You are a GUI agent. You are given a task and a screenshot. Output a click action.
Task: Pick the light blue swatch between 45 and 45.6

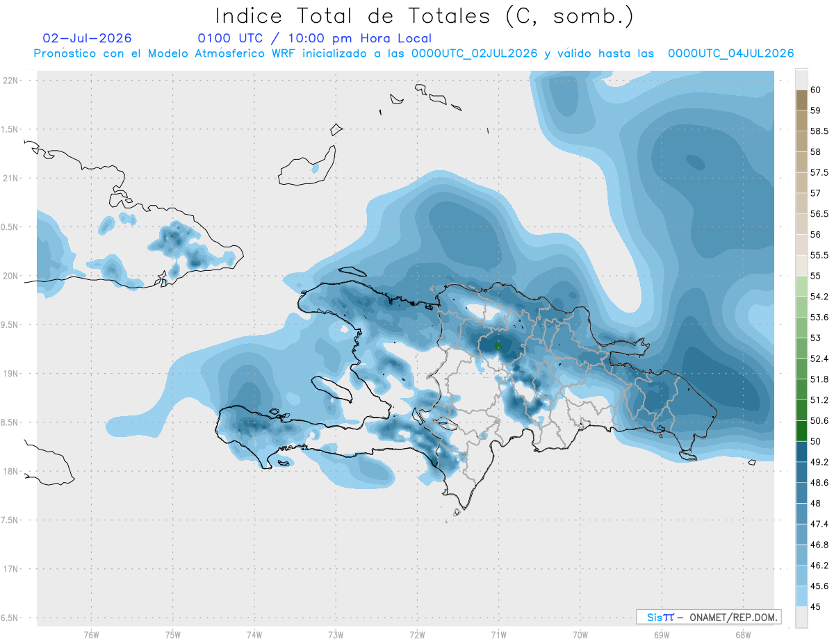(801, 596)
